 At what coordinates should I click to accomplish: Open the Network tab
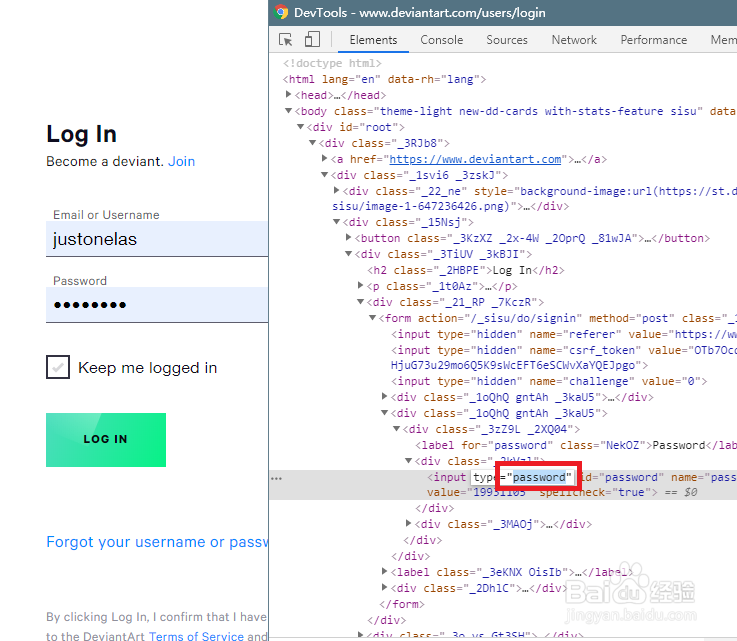point(574,40)
